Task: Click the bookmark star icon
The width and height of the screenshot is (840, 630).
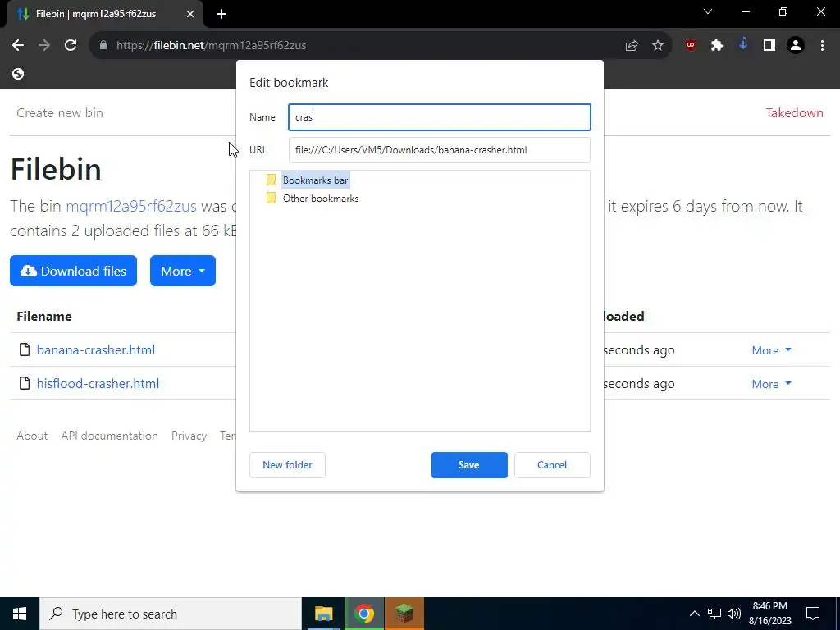Action: click(658, 46)
